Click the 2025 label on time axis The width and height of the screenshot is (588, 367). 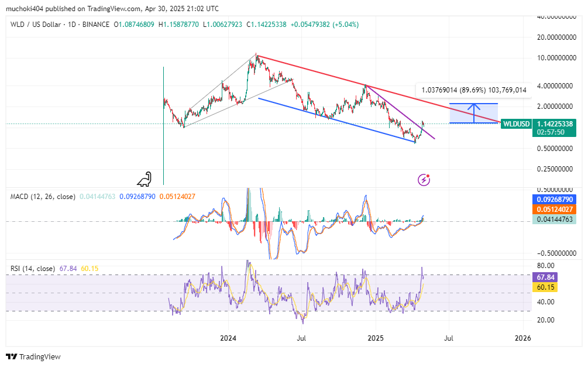coord(376,338)
